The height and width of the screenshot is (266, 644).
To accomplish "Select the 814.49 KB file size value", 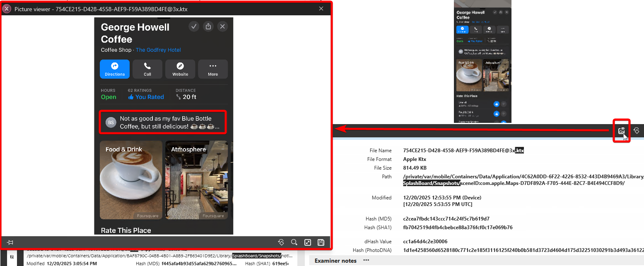I will pos(415,168).
